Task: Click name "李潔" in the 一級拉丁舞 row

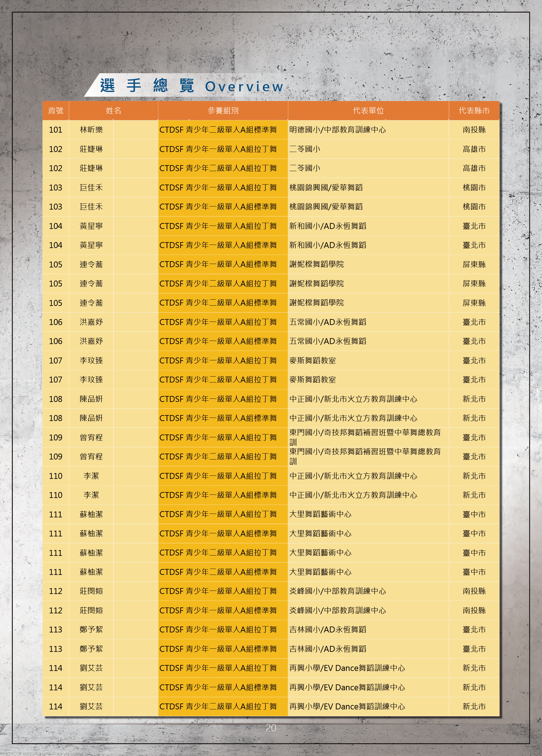Action: [91, 476]
